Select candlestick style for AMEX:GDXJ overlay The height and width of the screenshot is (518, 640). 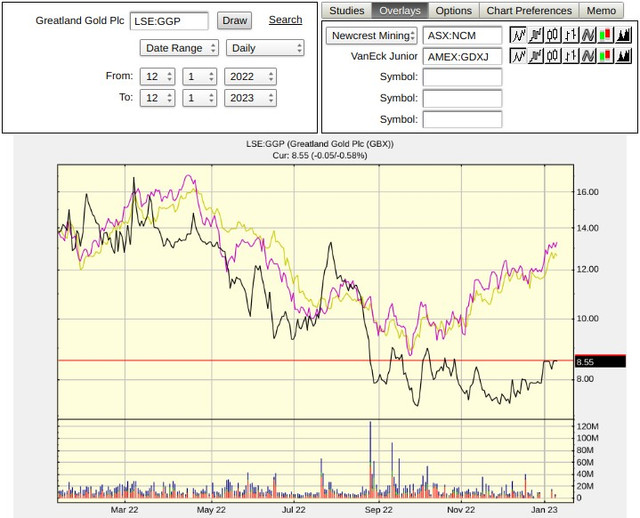point(553,56)
